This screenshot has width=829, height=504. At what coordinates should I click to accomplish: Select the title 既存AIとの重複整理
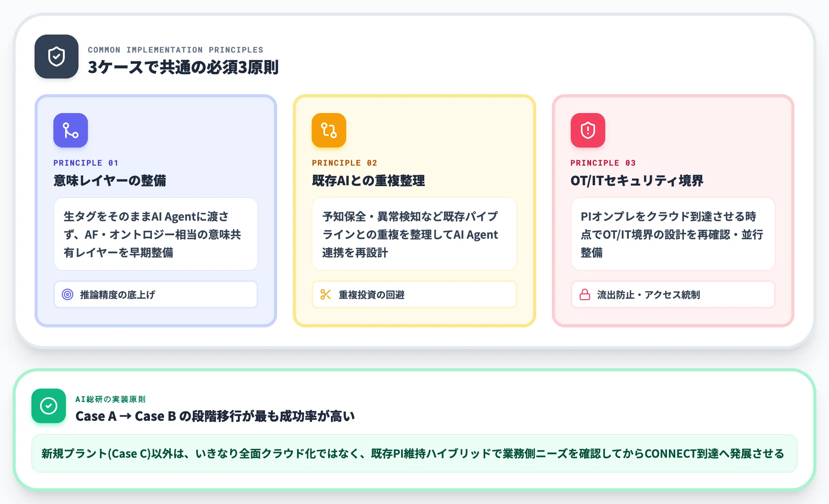(368, 181)
